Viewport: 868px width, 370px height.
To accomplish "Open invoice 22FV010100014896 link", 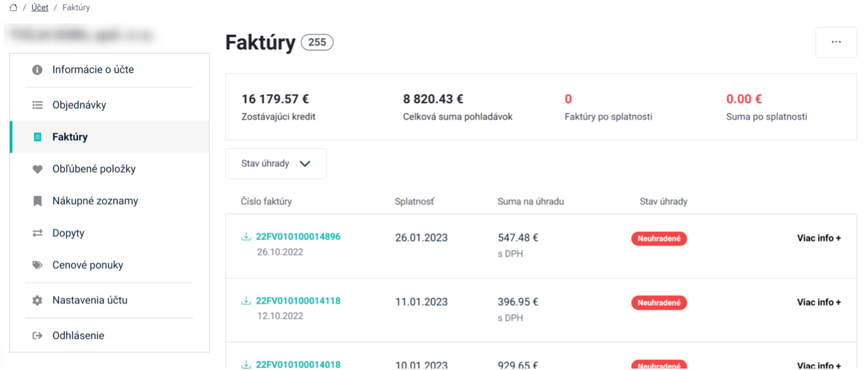I will coord(298,237).
